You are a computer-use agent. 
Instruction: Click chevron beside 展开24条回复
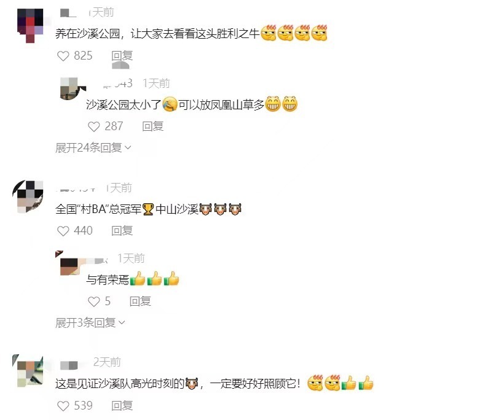[x=128, y=148]
